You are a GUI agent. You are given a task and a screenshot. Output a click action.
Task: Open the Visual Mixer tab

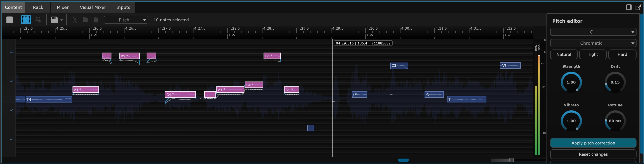coord(93,7)
